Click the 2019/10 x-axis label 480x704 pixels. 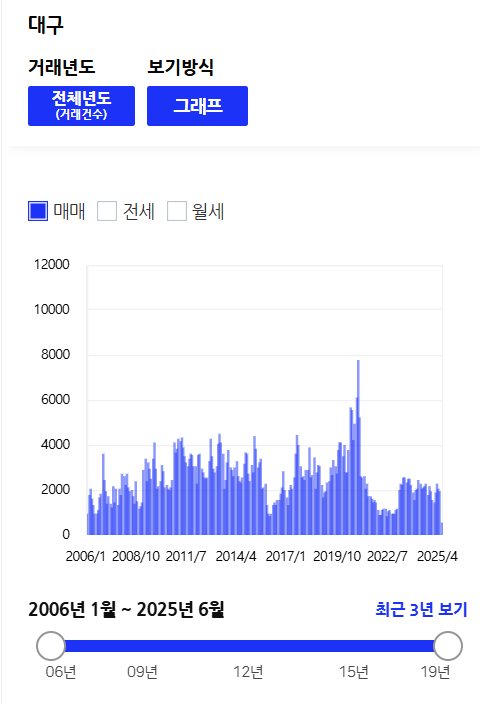point(337,556)
